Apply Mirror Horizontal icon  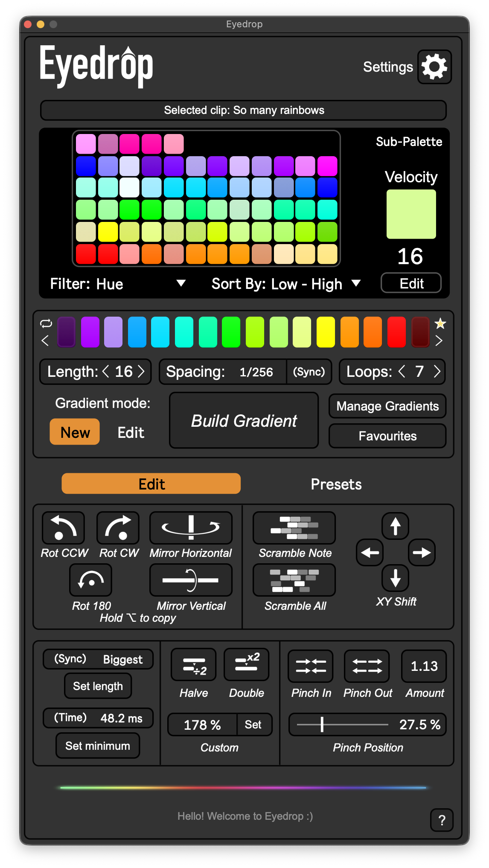click(x=191, y=528)
